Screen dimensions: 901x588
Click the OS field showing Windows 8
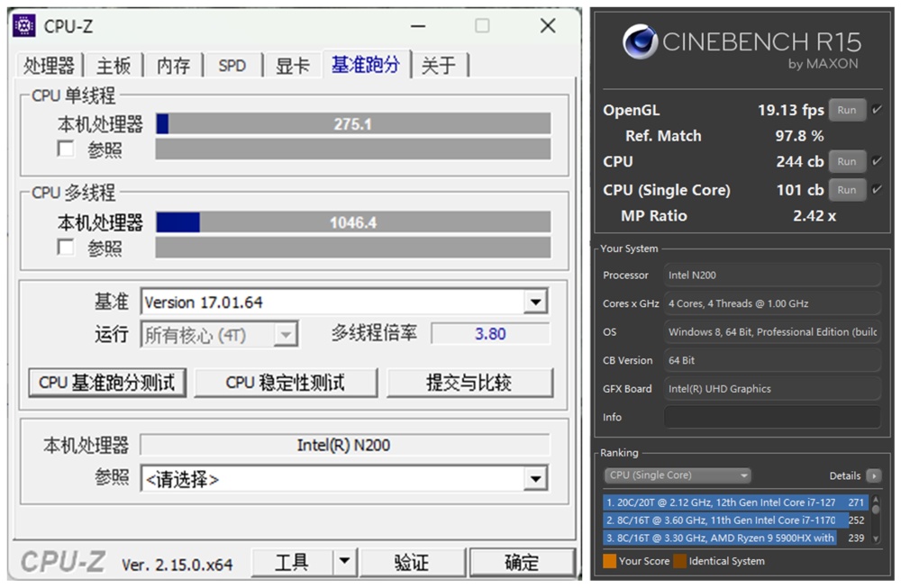tap(772, 332)
